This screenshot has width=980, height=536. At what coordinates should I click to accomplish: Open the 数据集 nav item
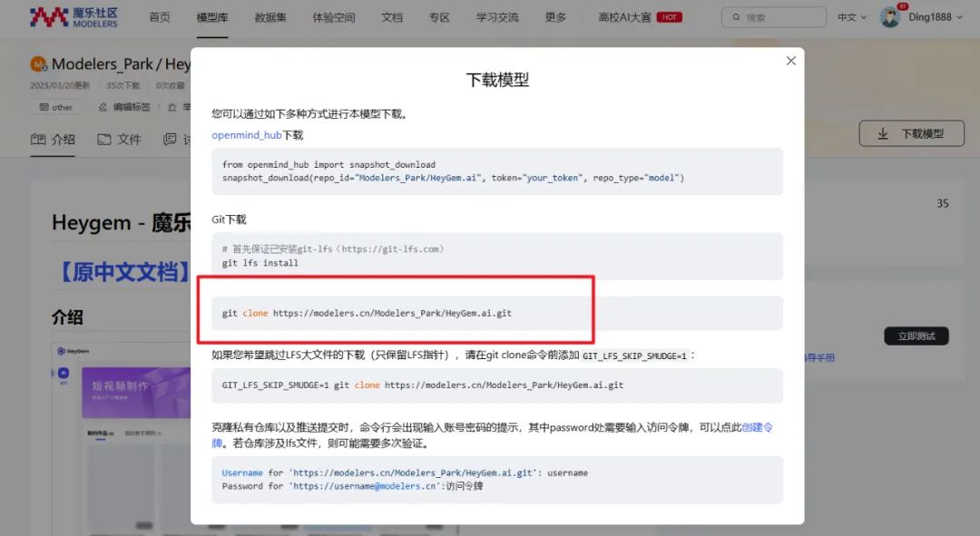270,17
